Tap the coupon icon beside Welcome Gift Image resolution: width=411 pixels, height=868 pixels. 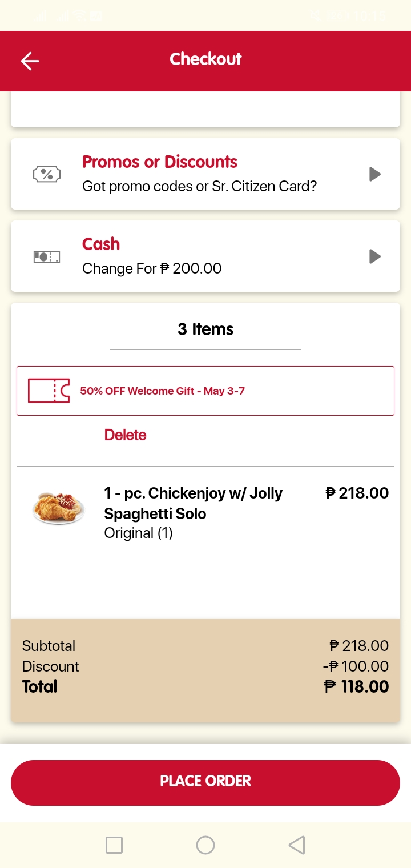49,391
